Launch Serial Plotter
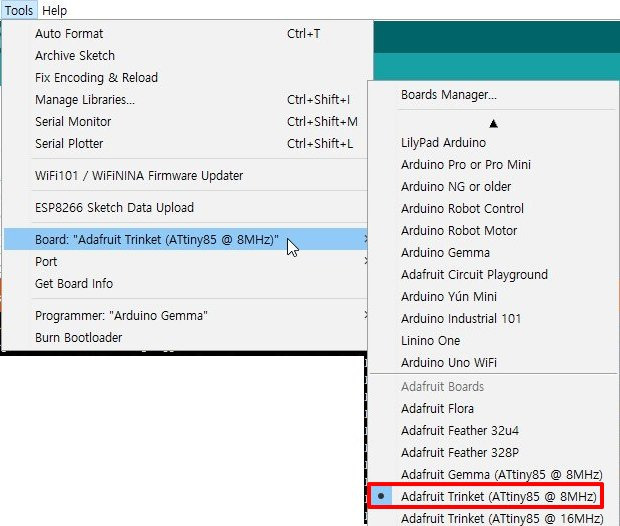The image size is (620, 526). point(186,144)
